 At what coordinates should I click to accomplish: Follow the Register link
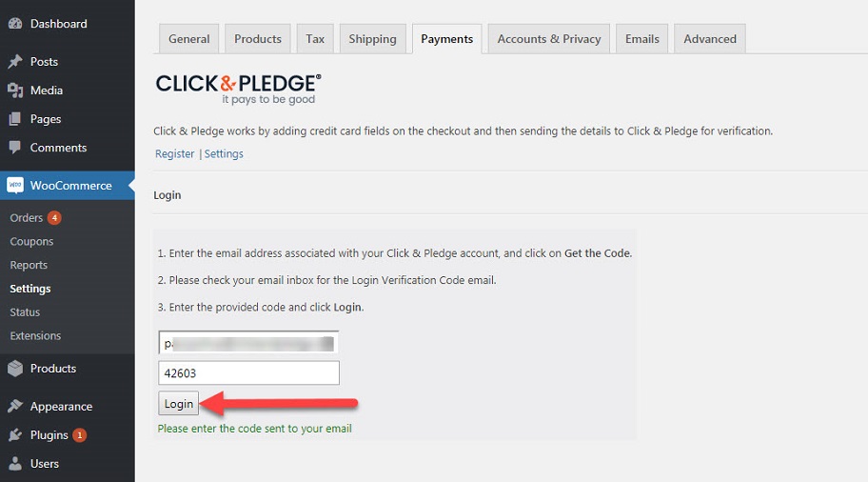174,153
